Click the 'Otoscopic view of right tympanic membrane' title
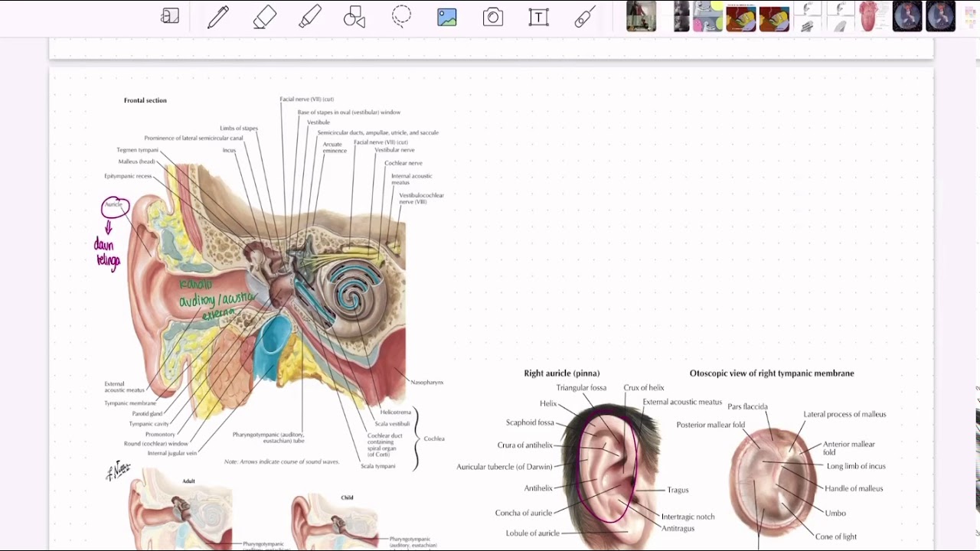This screenshot has height=551, width=980. pyautogui.click(x=772, y=373)
